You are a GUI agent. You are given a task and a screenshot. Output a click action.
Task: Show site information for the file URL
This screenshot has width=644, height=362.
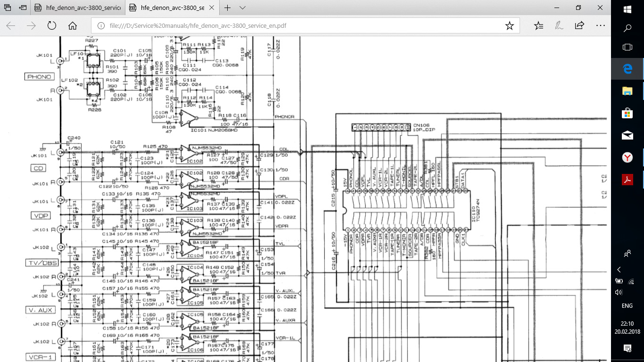pos(101,26)
